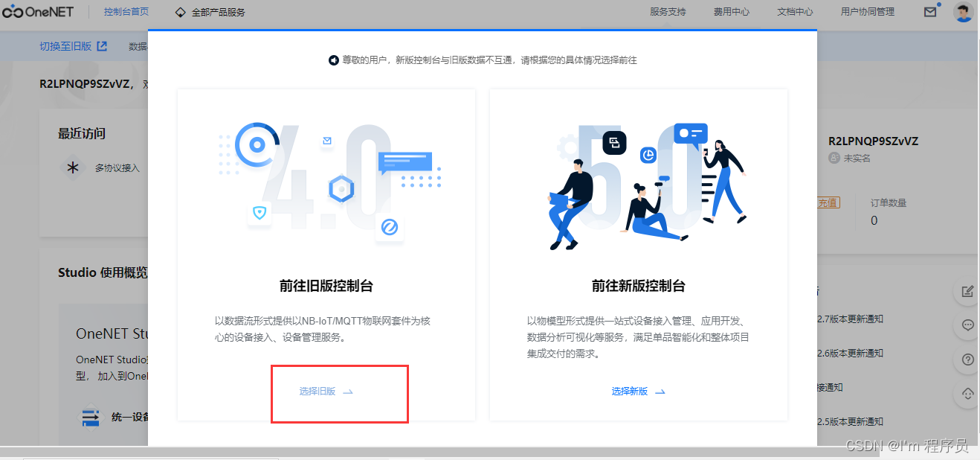Open the message envelope icon top right
The height and width of the screenshot is (460, 980).
tap(930, 12)
